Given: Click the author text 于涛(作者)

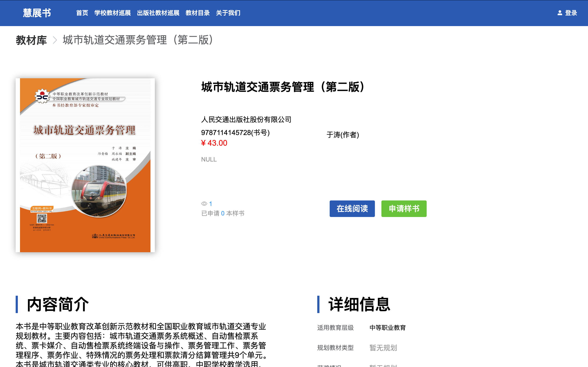Looking at the screenshot, I should (x=342, y=135).
